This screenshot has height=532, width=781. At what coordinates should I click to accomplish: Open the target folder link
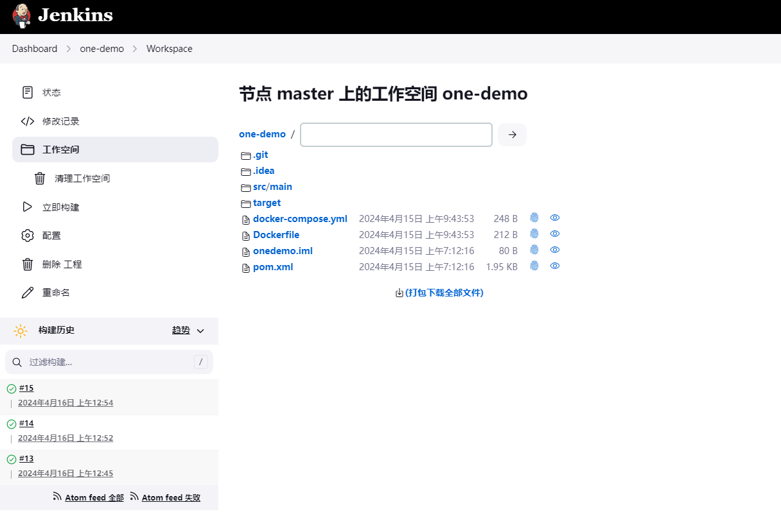[x=267, y=203]
